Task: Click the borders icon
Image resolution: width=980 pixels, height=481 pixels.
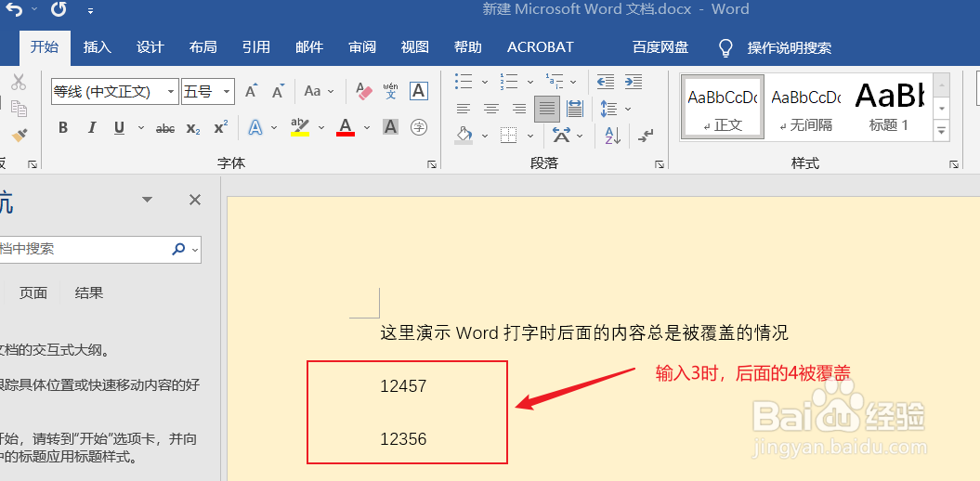Action: pos(509,135)
